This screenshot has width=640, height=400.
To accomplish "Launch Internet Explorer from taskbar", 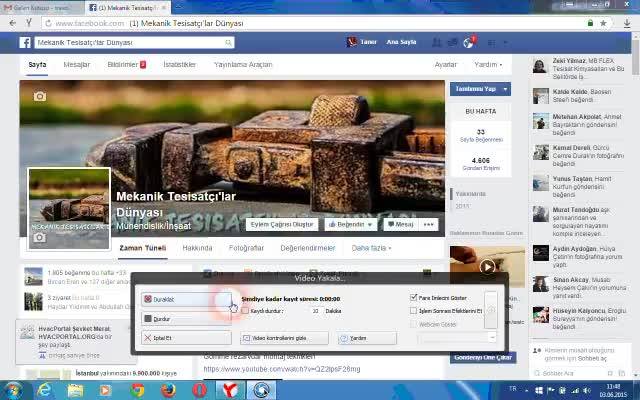I will click(44, 391).
